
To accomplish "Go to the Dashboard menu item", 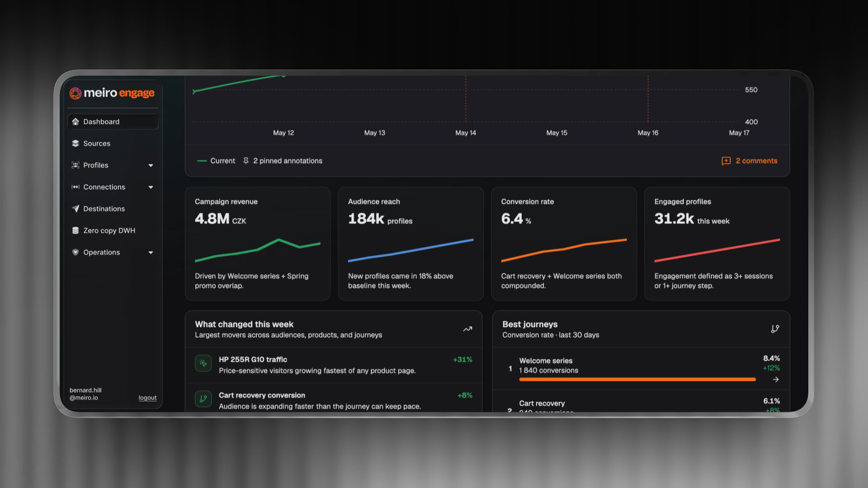I will click(x=113, y=122).
